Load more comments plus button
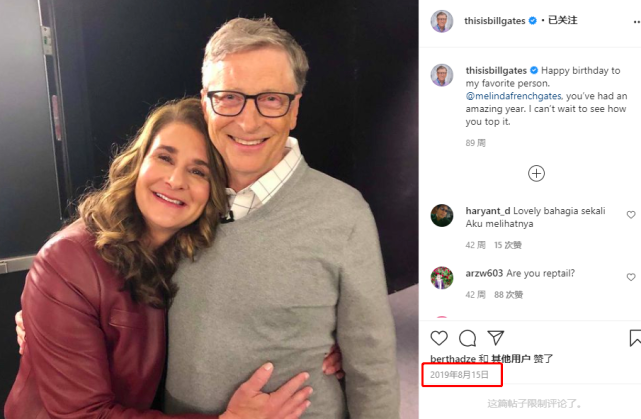641x419 pixels. pos(536,174)
